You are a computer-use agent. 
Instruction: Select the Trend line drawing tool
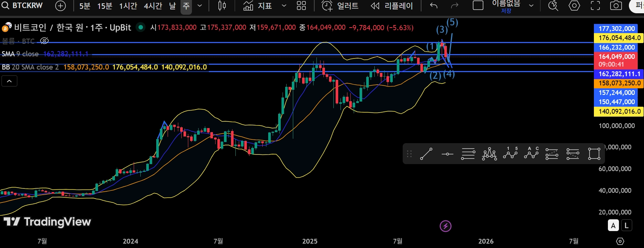(426, 154)
